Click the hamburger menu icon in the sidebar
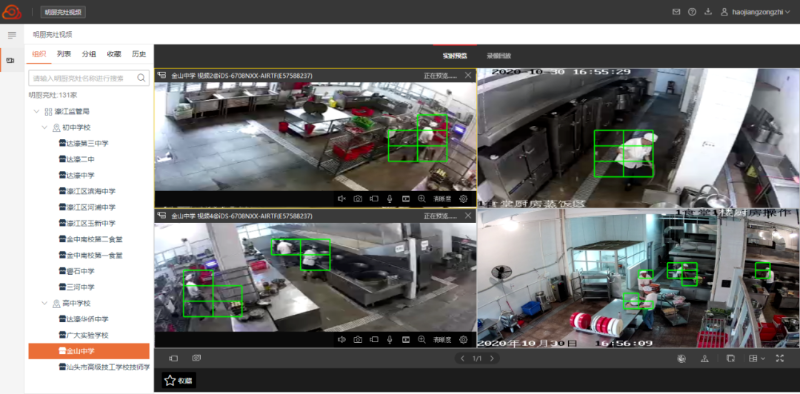Viewport: 800px width, 394px height. pos(12,35)
